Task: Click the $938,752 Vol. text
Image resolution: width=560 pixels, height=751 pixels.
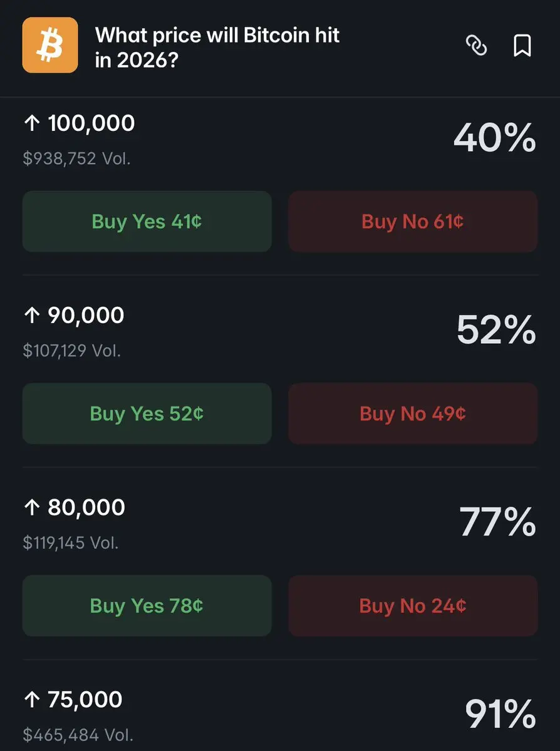Action: [x=76, y=158]
